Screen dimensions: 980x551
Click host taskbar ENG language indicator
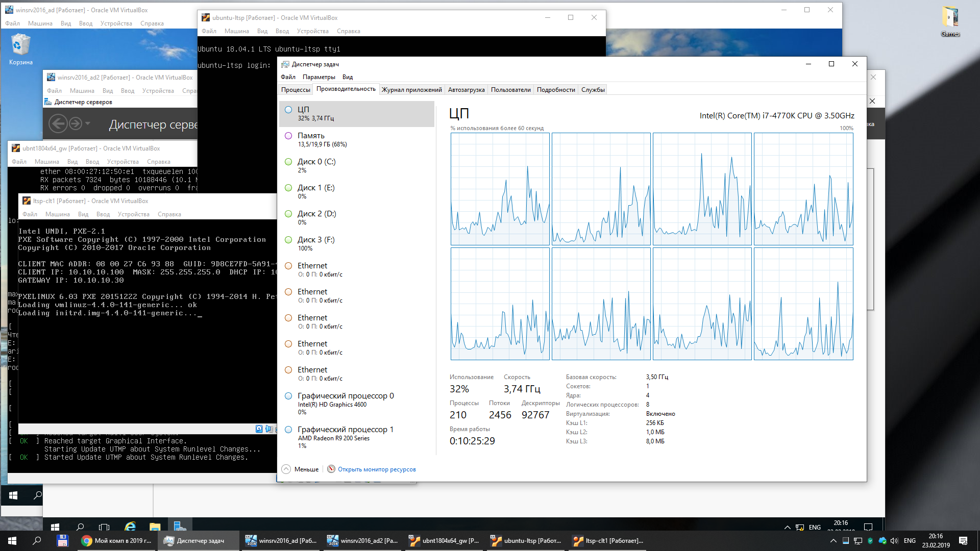coord(910,541)
